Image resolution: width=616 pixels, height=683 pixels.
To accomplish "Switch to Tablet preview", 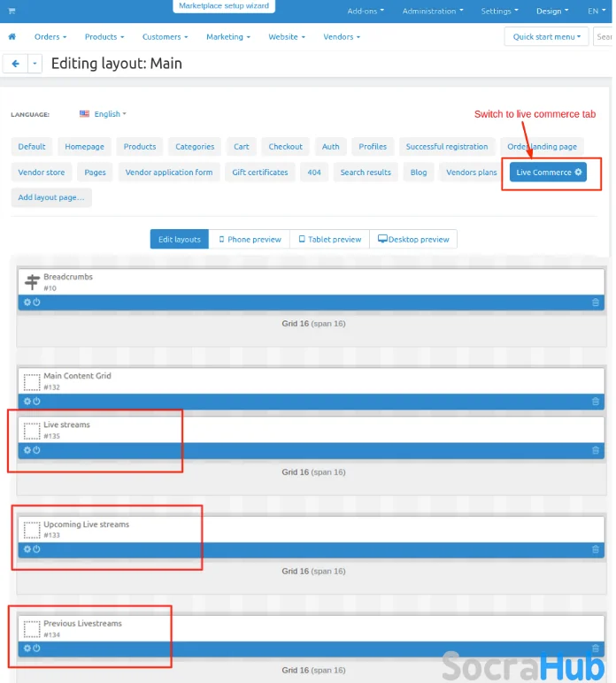I will (x=330, y=239).
